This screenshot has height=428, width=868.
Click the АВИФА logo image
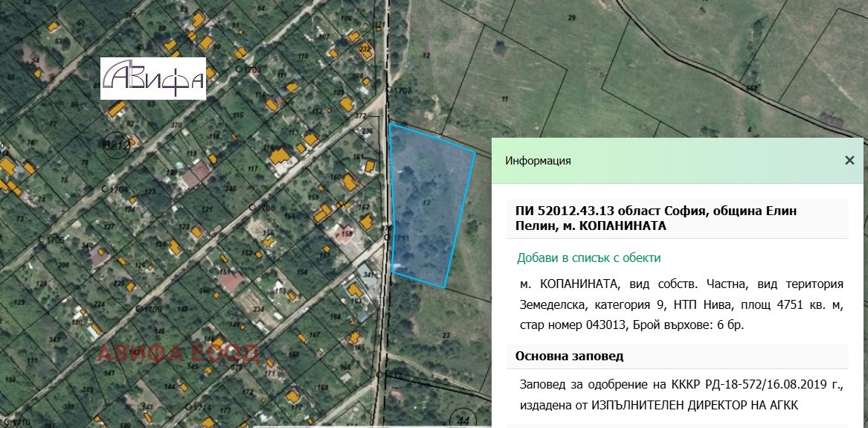pyautogui.click(x=153, y=78)
